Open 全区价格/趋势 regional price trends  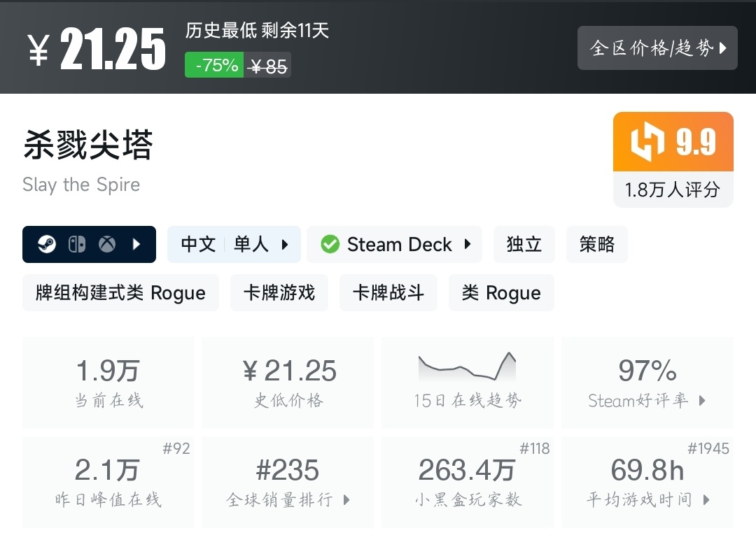[x=657, y=48]
